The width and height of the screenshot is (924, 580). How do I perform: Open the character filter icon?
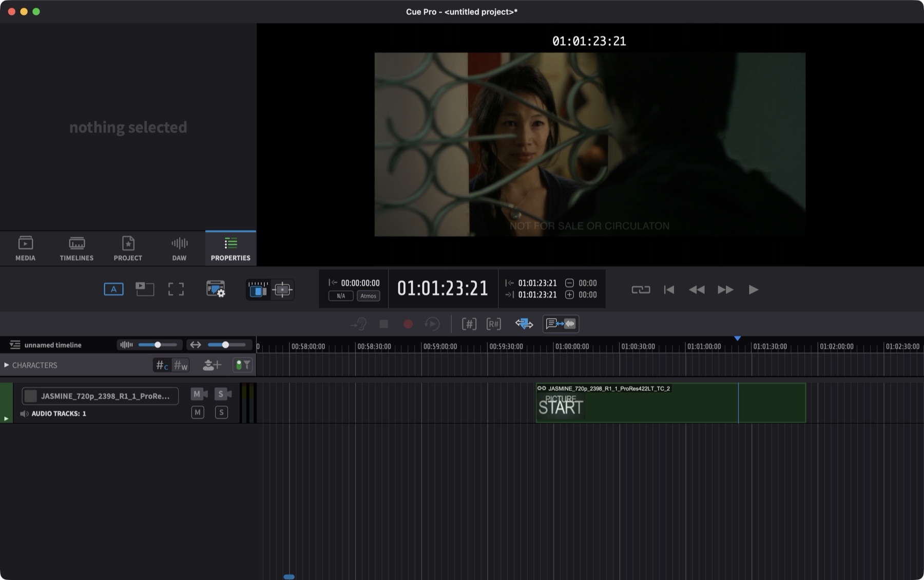(x=242, y=365)
